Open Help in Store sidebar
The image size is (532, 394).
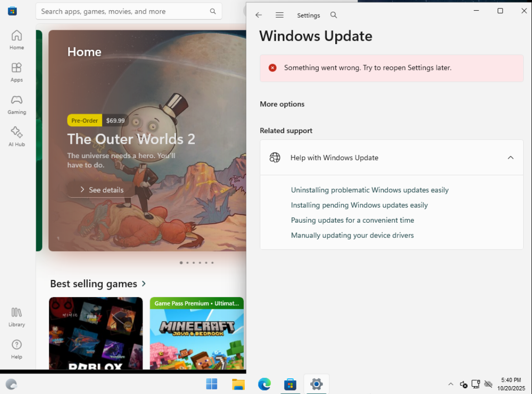click(17, 349)
